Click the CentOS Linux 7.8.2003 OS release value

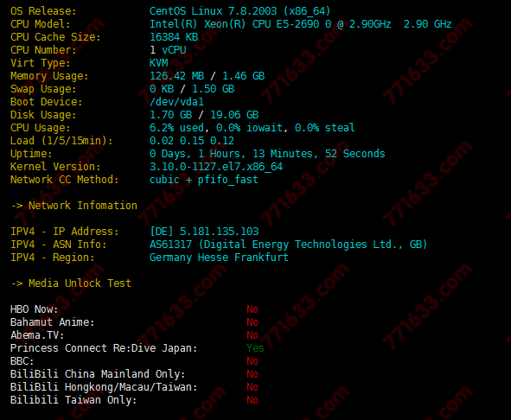240,11
